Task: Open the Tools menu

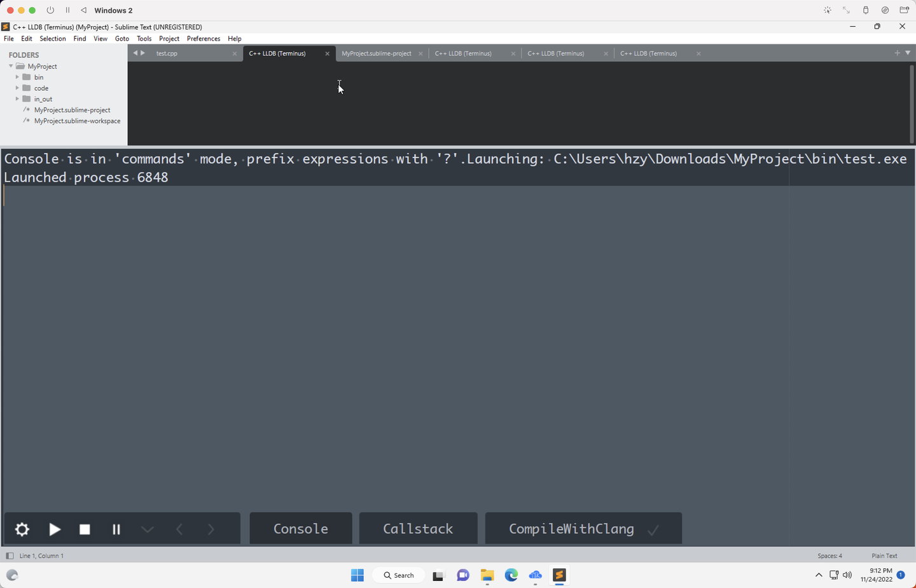Action: 144,38
